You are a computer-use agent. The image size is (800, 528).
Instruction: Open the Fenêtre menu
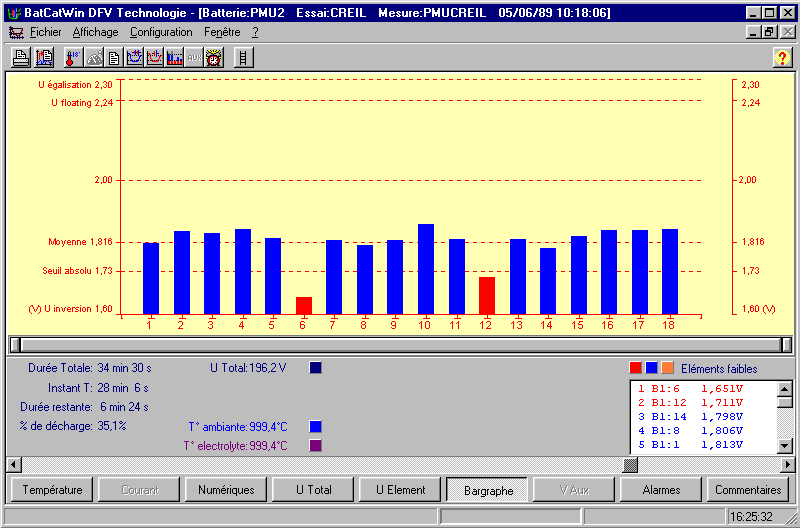222,32
